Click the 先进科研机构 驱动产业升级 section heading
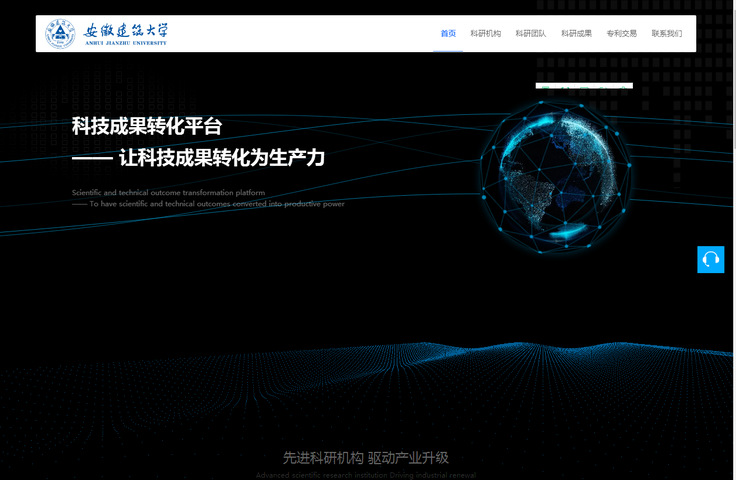The height and width of the screenshot is (480, 736). pyautogui.click(x=365, y=457)
